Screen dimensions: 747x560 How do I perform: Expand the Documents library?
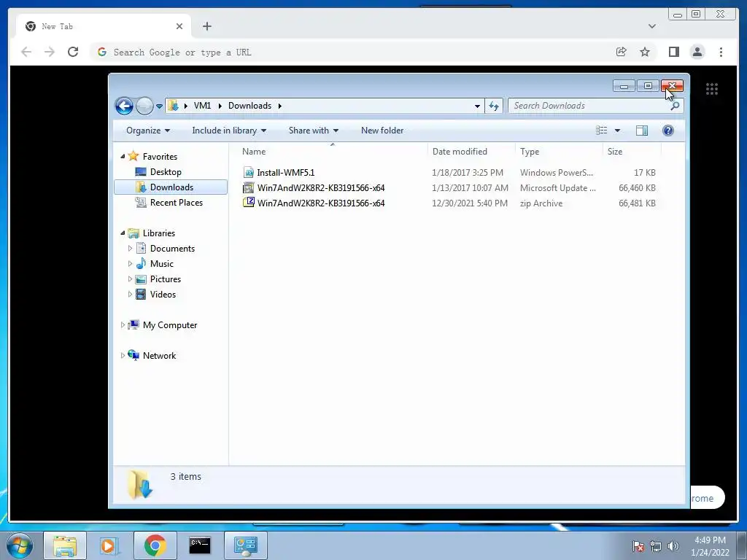(130, 248)
